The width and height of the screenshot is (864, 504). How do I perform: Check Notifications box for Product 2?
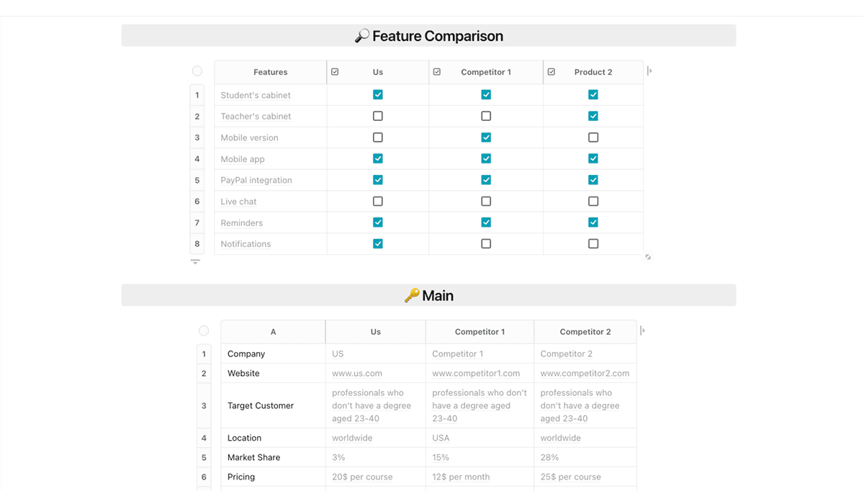[x=593, y=244]
